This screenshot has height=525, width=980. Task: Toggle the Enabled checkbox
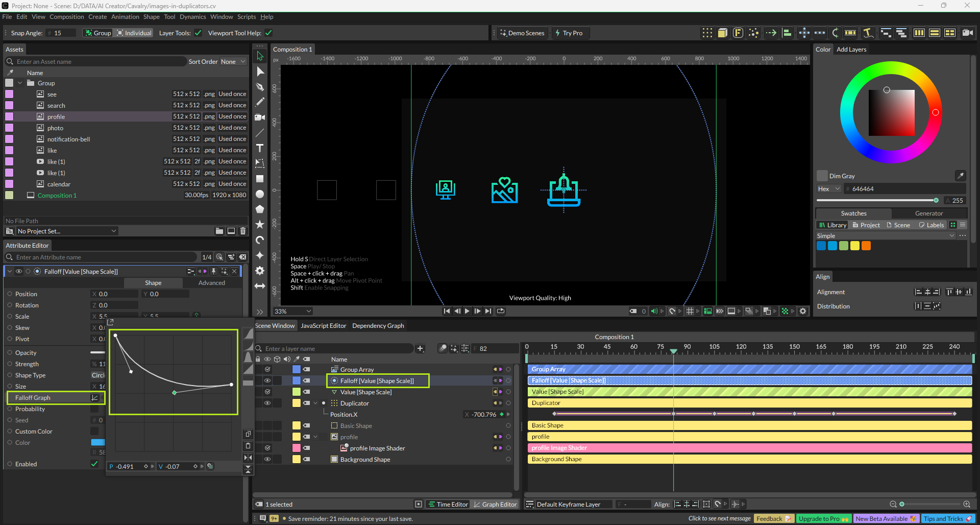click(94, 464)
